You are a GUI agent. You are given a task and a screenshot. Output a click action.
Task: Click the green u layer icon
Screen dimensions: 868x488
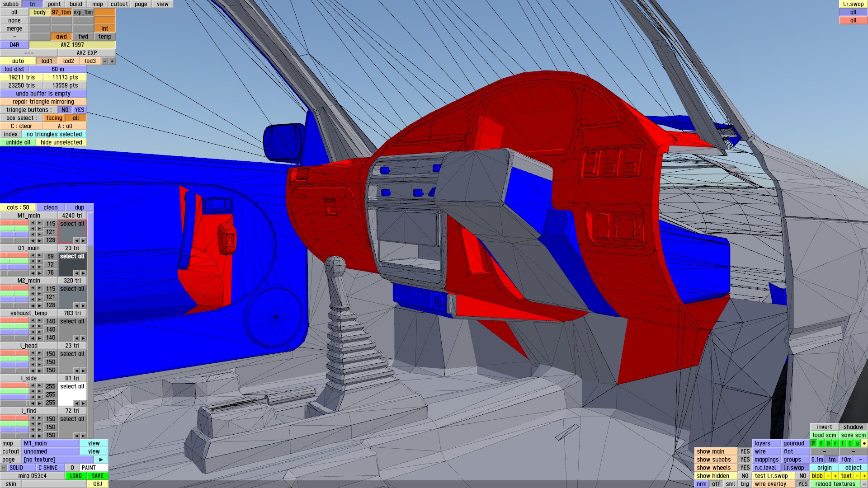coord(857,443)
